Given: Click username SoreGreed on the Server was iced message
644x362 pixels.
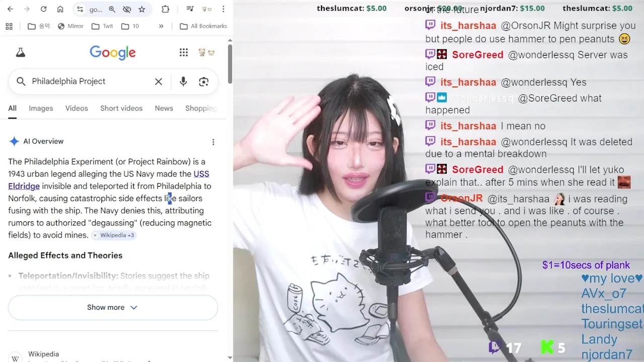Looking at the screenshot, I should [477, 55].
